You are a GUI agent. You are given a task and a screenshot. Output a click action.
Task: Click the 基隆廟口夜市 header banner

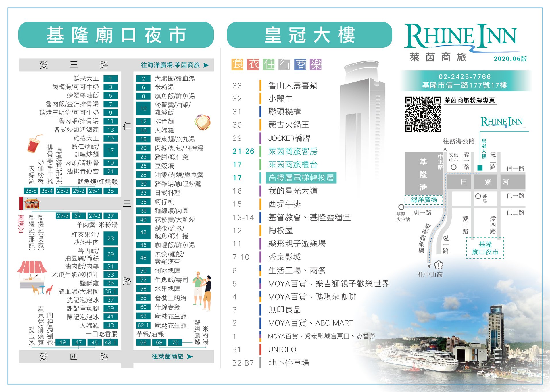(116, 35)
